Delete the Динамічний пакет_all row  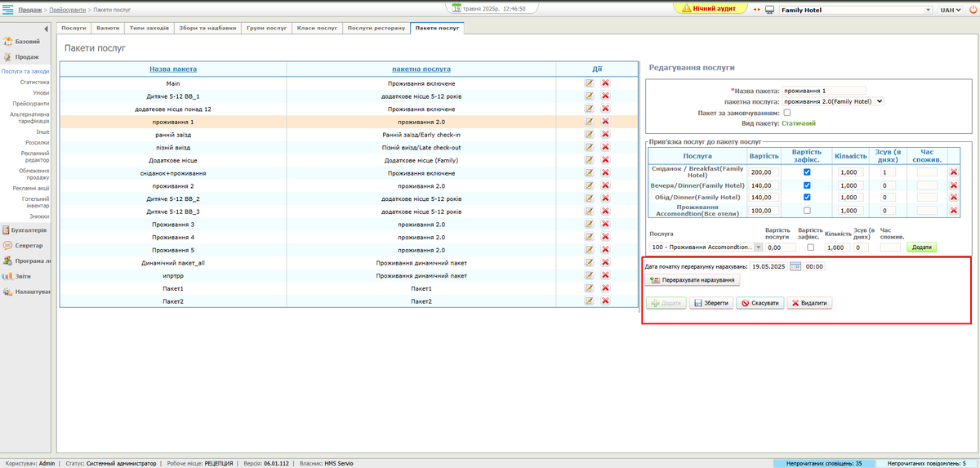click(x=605, y=263)
